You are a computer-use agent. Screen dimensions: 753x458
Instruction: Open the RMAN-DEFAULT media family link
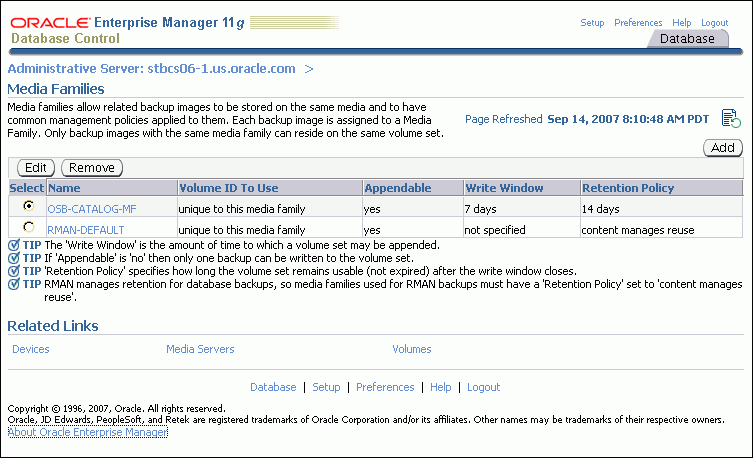coord(85,230)
